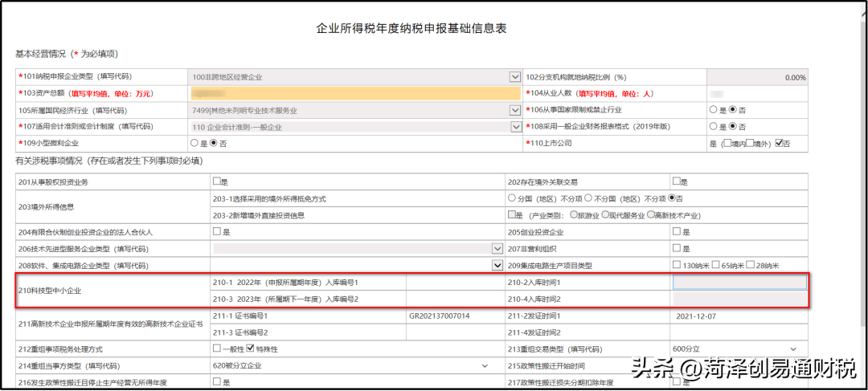The height and width of the screenshot is (391, 868).
Task: Click the 102 ratio field showing 0.00%
Action: click(756, 77)
